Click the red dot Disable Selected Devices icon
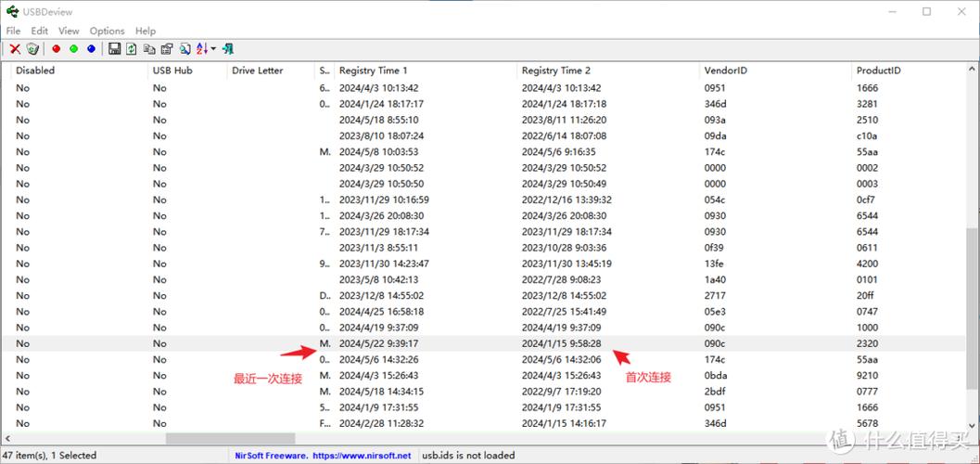This screenshot has width=980, height=464. coord(57,49)
